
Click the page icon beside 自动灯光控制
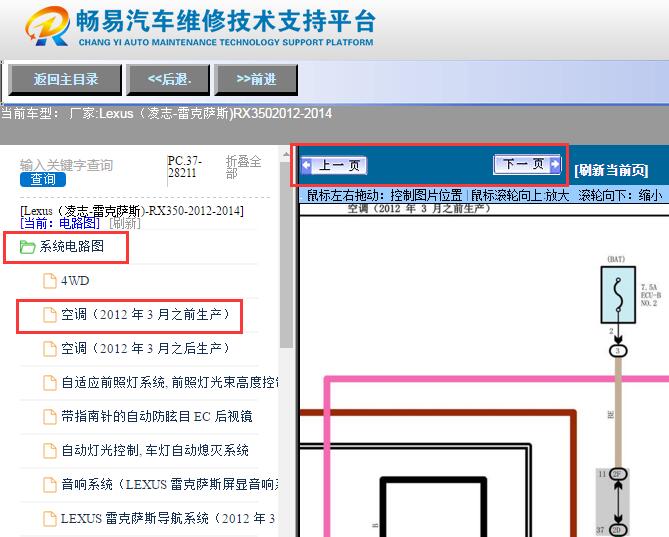[50, 450]
